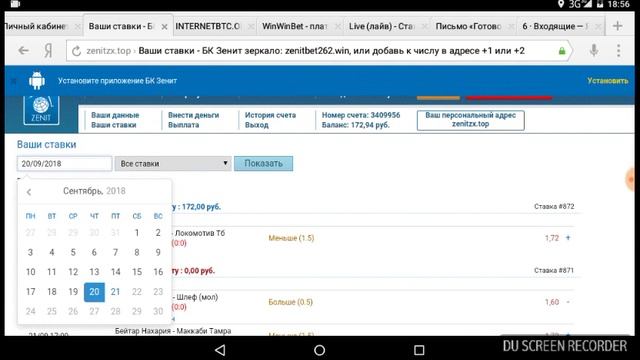Image resolution: width=640 pixels, height=360 pixels.
Task: Open "Ваши данные" link
Action: pyautogui.click(x=115, y=115)
